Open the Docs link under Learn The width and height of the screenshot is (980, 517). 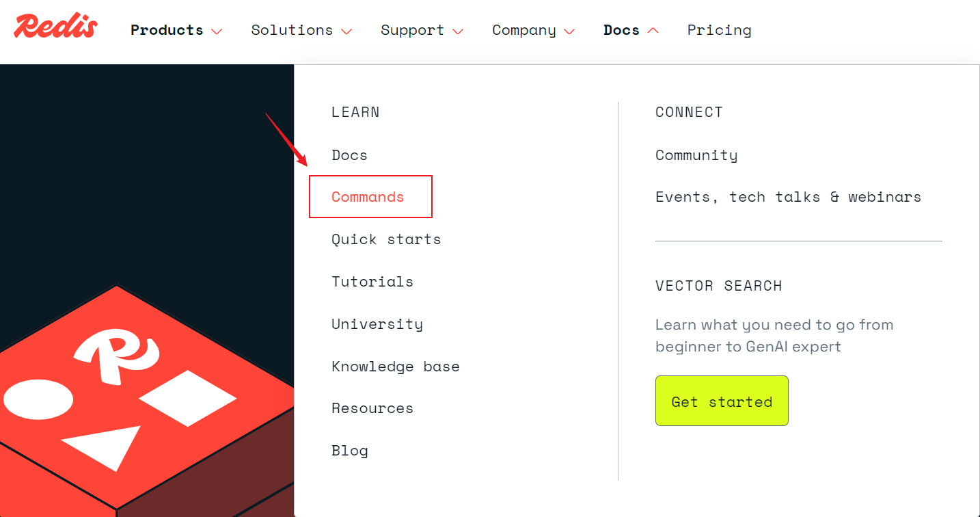click(349, 155)
